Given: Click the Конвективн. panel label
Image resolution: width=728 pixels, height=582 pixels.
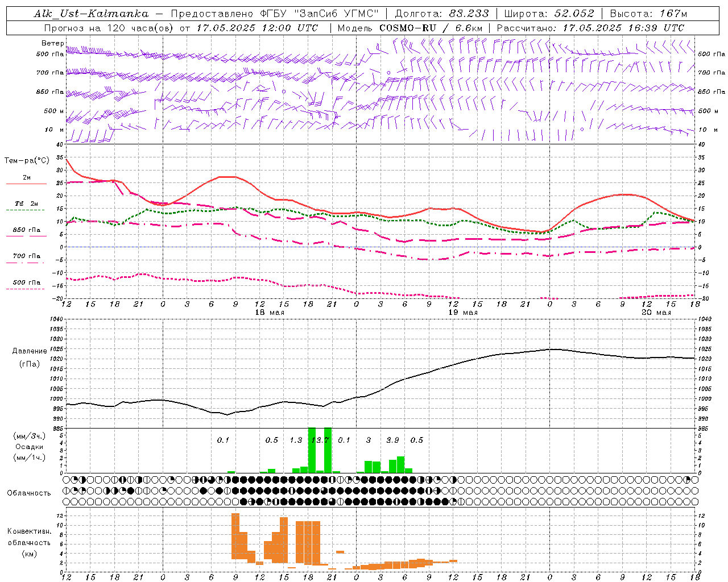Looking at the screenshot, I should coord(29,531).
